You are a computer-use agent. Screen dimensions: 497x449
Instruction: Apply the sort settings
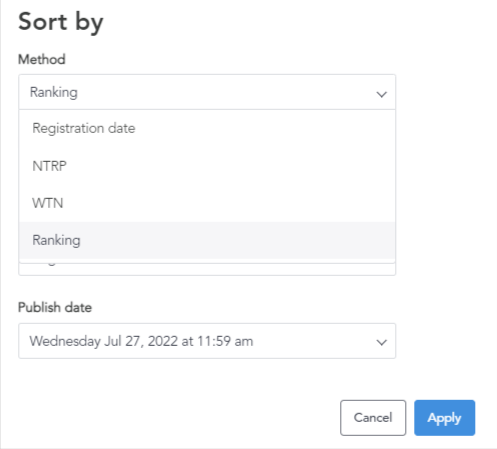click(444, 418)
